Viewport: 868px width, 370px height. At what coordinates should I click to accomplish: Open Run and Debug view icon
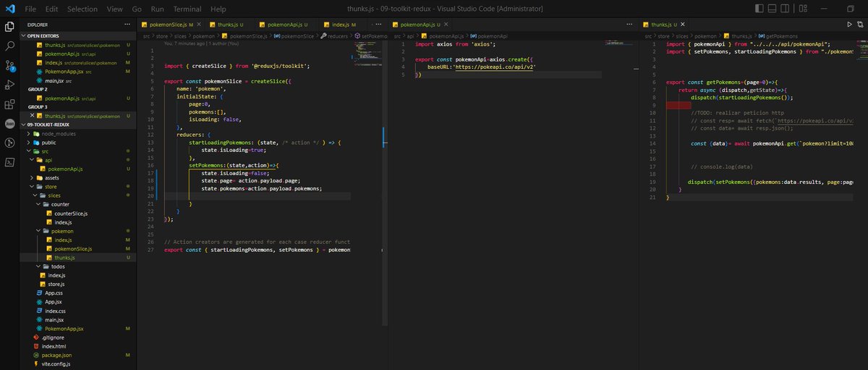(10, 85)
